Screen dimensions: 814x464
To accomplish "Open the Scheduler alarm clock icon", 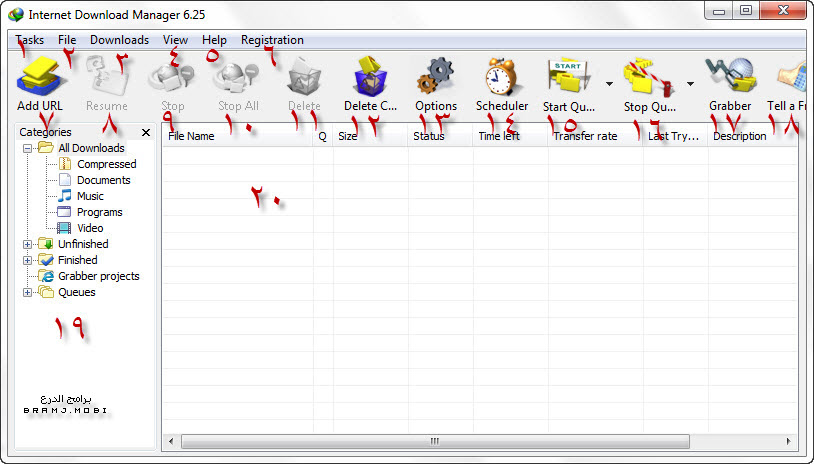I will click(x=501, y=76).
